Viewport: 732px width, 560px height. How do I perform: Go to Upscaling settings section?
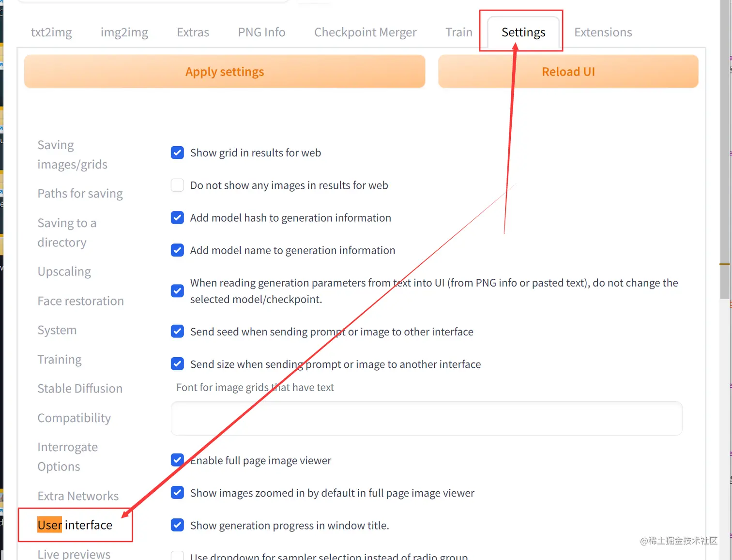tap(64, 272)
